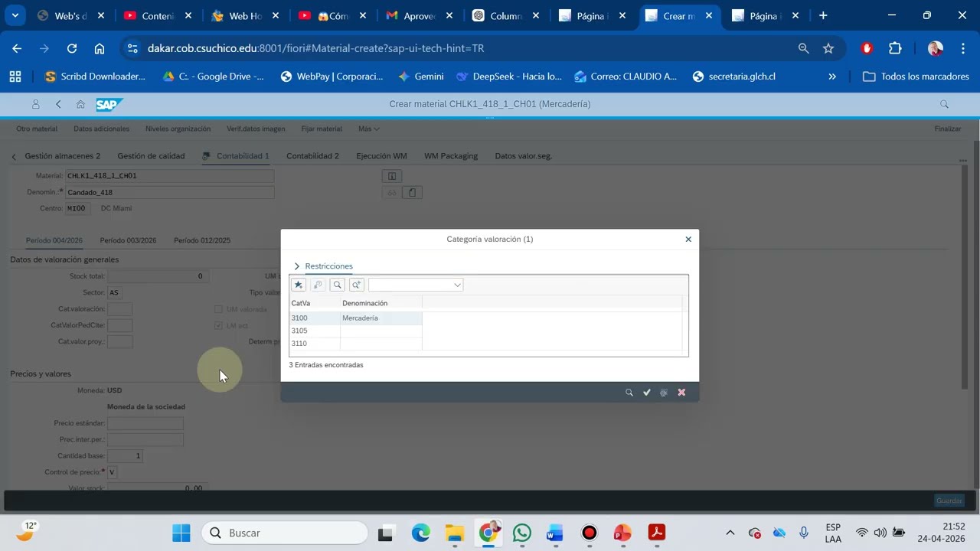
Task: Select row 3100 in the CatVa column
Action: coord(315,318)
